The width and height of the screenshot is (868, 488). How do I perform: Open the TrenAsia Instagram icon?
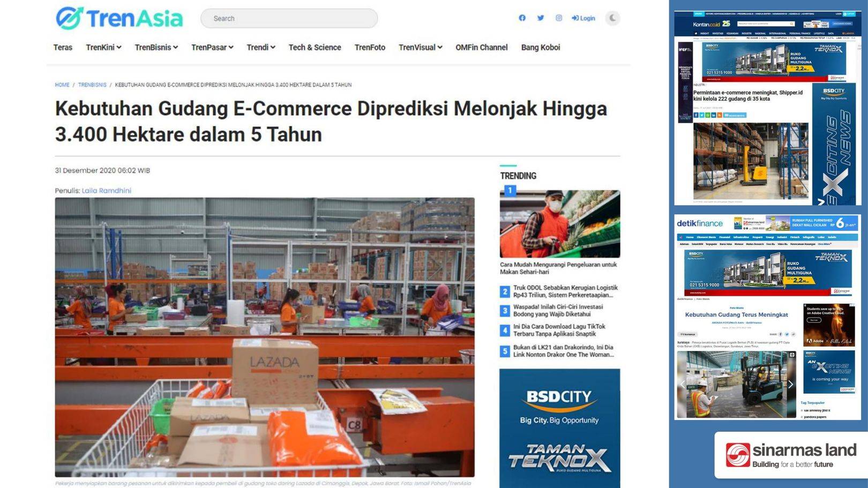click(x=558, y=18)
